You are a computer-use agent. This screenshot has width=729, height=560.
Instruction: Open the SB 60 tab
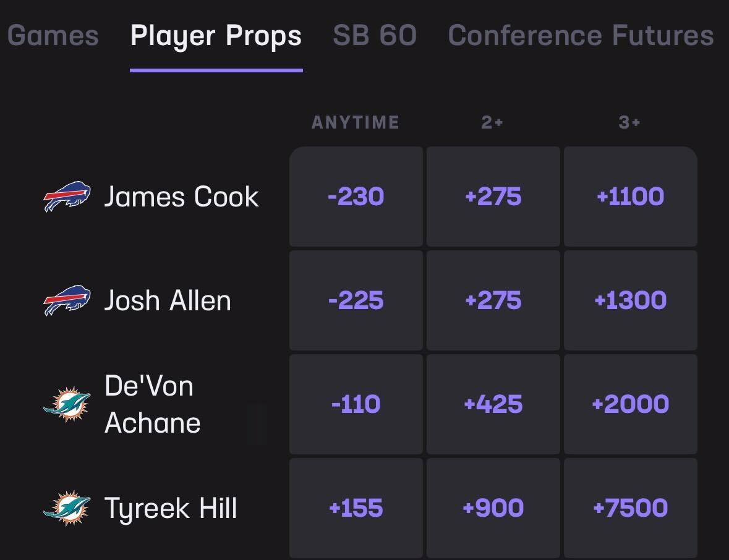point(373,36)
